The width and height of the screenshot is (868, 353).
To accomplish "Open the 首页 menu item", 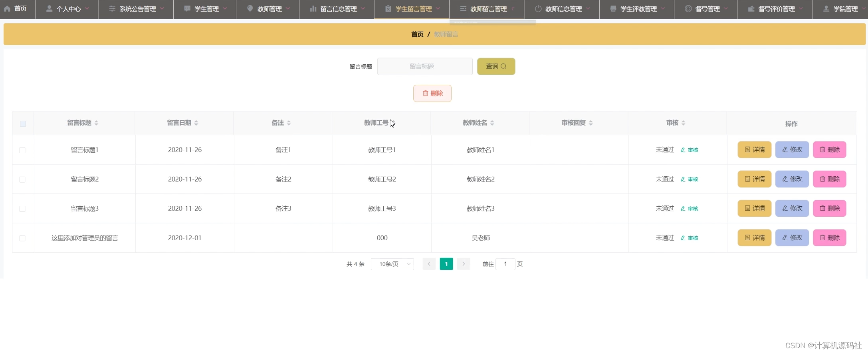I will (18, 9).
